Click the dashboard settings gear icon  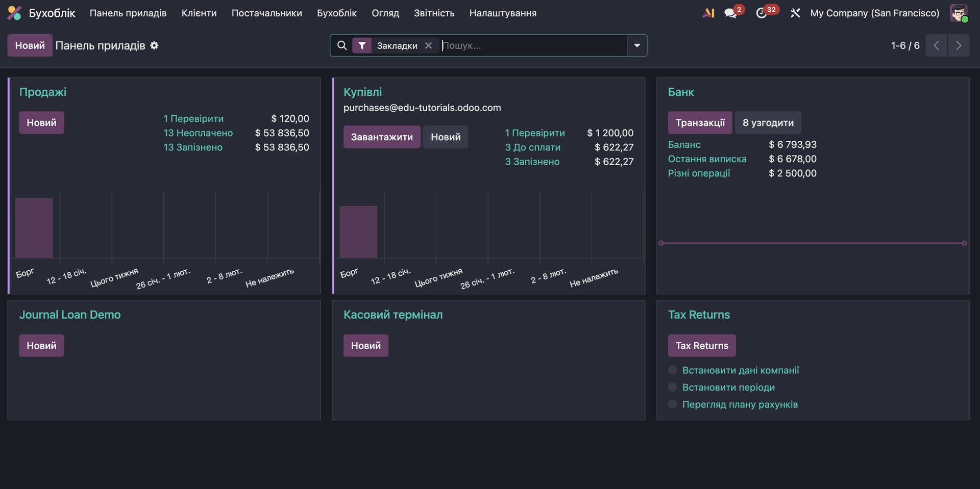click(x=154, y=45)
